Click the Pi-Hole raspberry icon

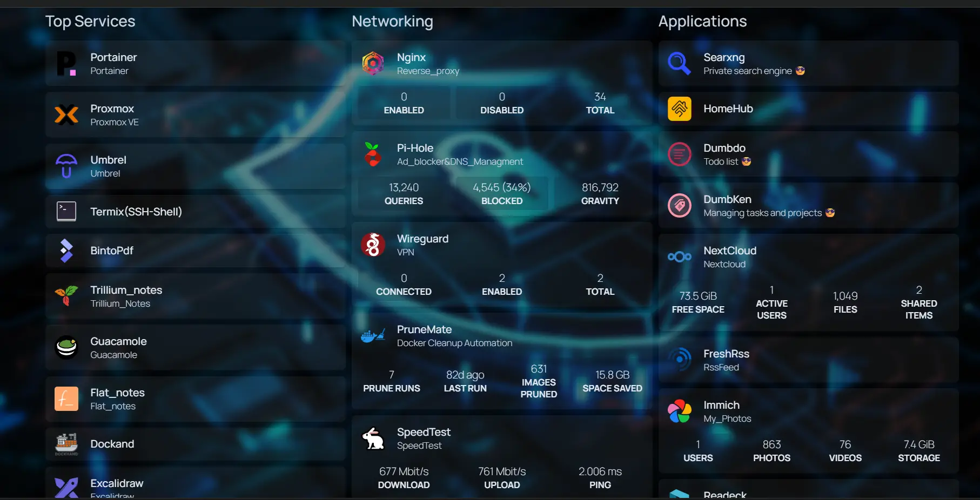373,154
